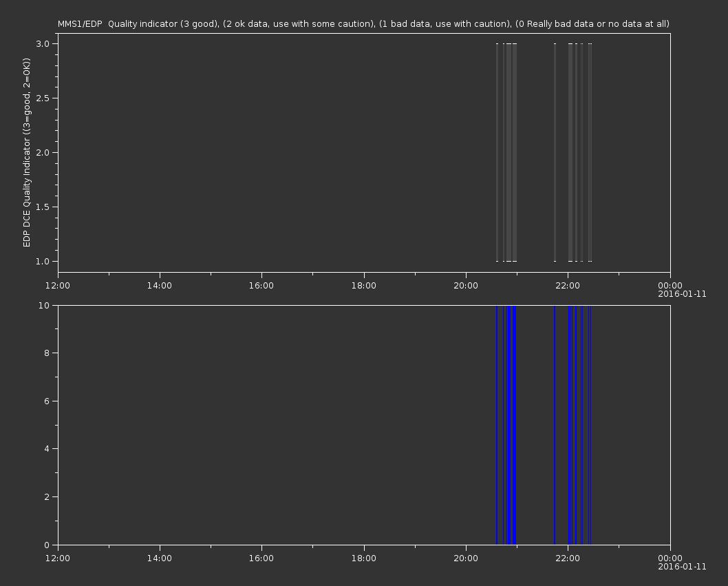The width and height of the screenshot is (728, 586).
Task: Click the 3.0 tick label on top plot
Action: click(43, 43)
